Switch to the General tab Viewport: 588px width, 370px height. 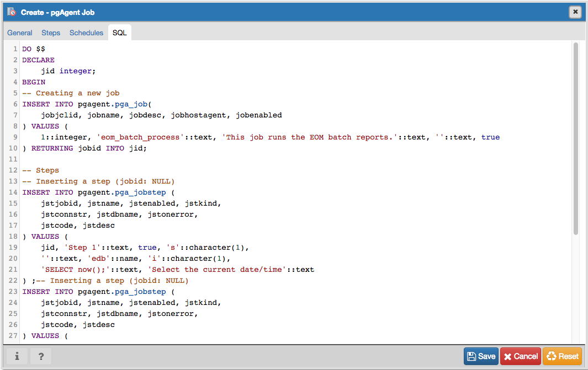click(19, 33)
